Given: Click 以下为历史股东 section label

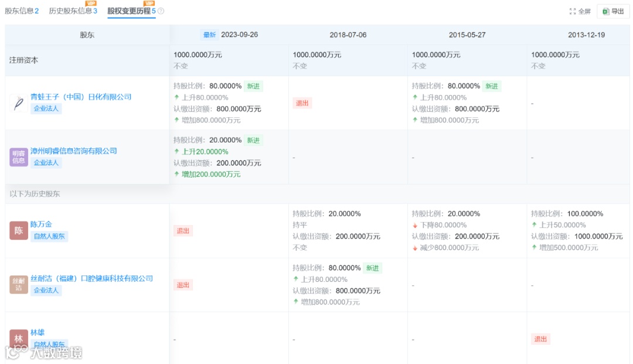Looking at the screenshot, I should tap(35, 193).
